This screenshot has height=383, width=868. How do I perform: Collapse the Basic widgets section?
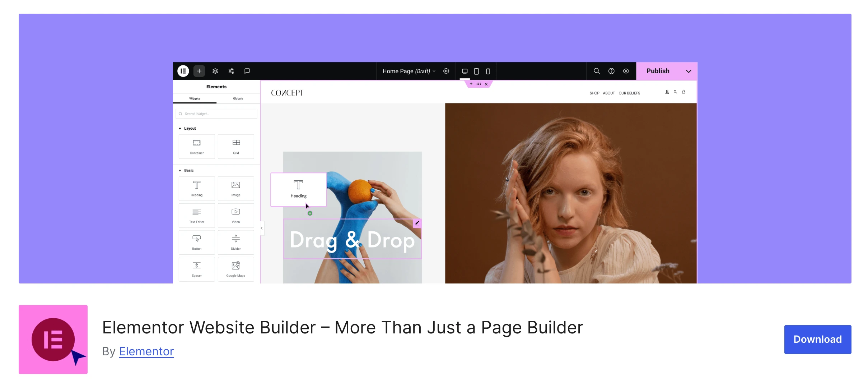click(180, 170)
